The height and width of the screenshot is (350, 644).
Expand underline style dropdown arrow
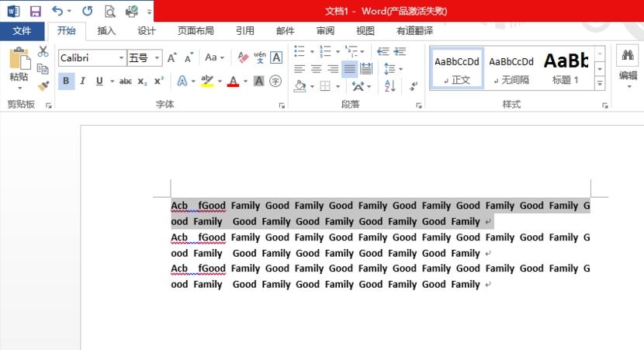(112, 81)
